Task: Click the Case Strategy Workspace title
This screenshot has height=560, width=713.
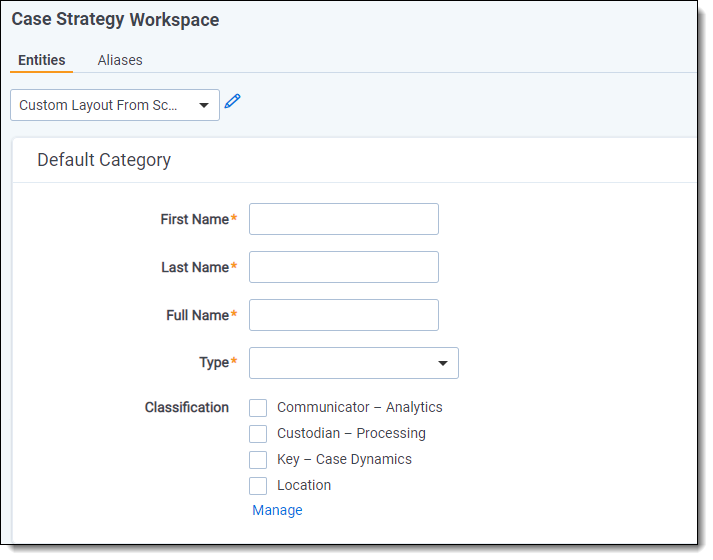Action: [115, 20]
